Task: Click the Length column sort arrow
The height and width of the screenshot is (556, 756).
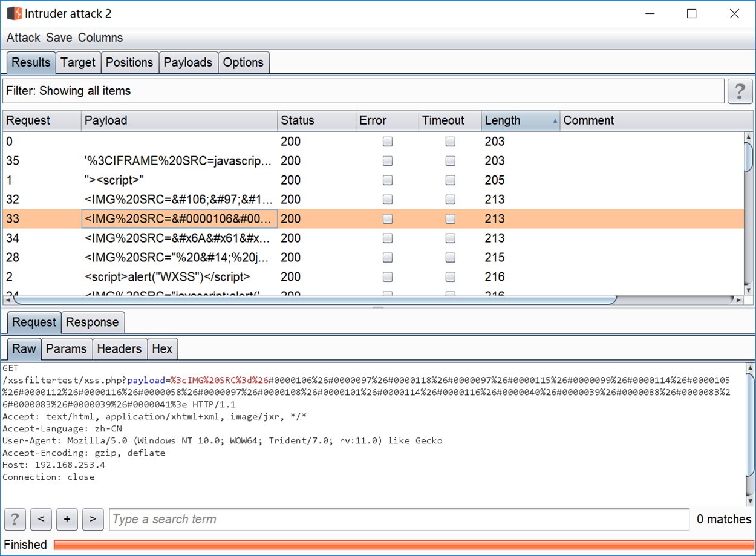Action: pos(555,121)
